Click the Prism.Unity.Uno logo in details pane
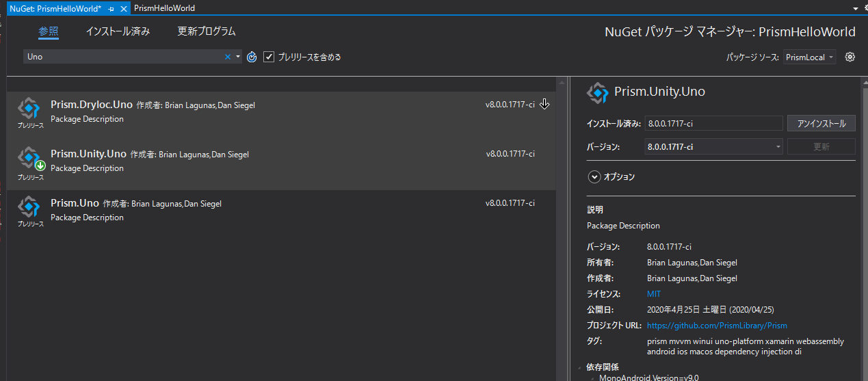Image resolution: width=868 pixels, height=381 pixels. coord(598,92)
